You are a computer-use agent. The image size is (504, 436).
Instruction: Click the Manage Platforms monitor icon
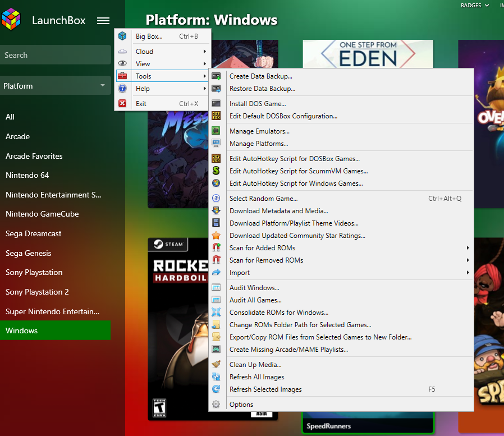(216, 143)
